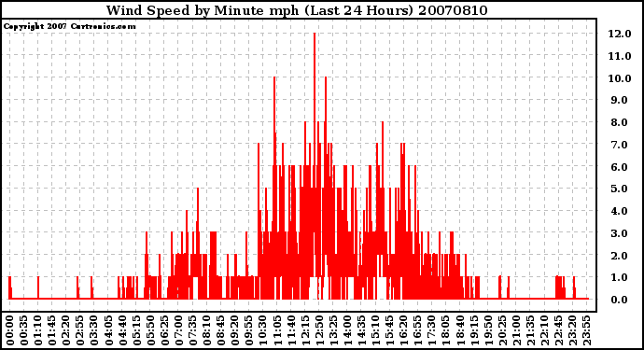644x350 pixels.
Task: Click the 03:30 time label
Action: point(94,330)
